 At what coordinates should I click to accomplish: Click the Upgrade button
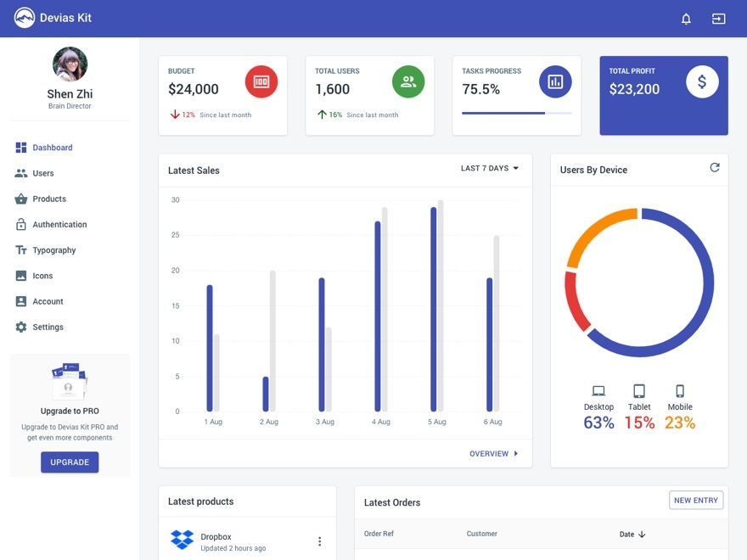click(x=70, y=462)
